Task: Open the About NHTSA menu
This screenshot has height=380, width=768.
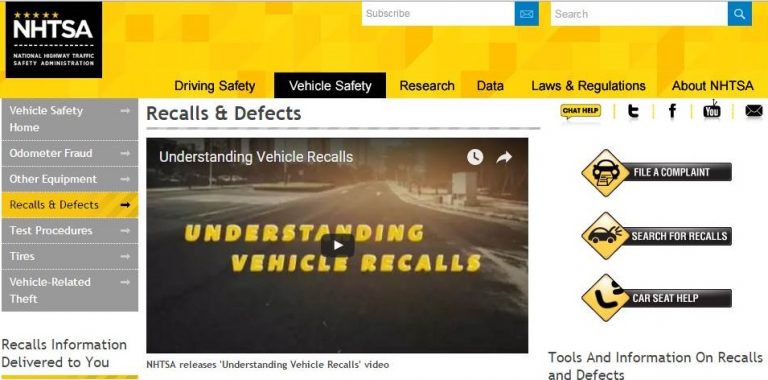Action: [x=713, y=86]
